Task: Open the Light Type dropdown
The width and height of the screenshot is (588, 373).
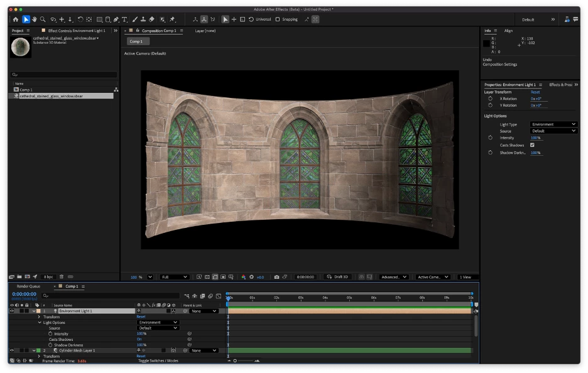Action: [x=553, y=124]
